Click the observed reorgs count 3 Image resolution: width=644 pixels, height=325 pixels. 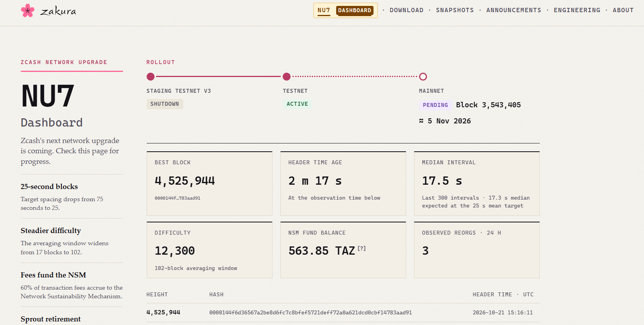[425, 251]
